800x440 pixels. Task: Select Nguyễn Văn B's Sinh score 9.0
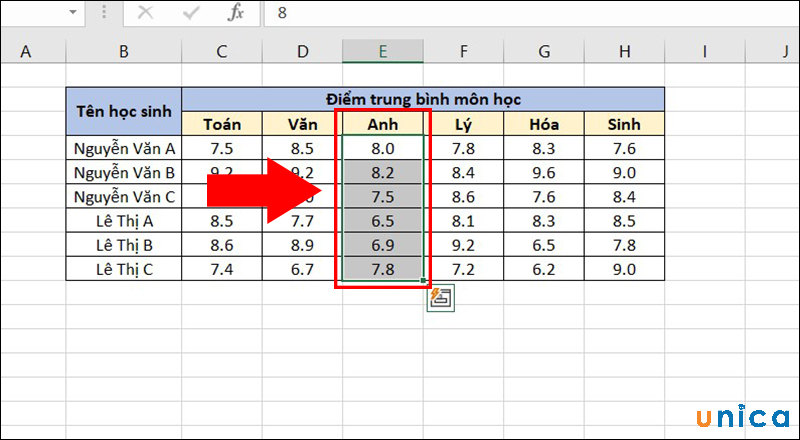(624, 173)
